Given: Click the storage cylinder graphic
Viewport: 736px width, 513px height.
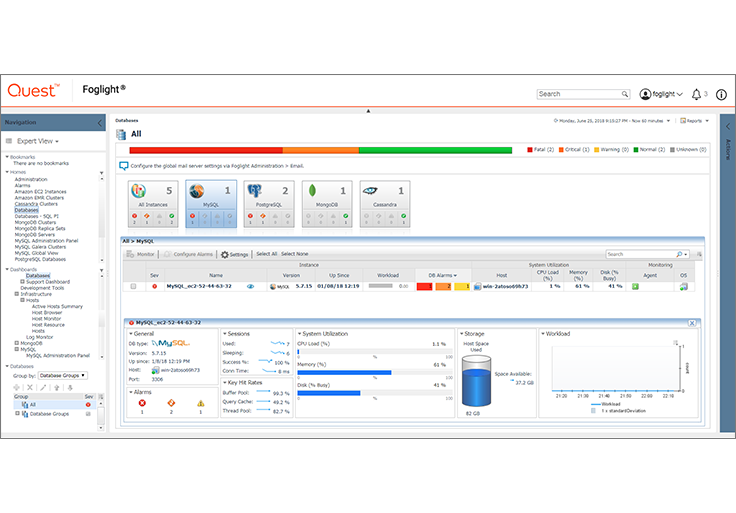Looking at the screenshot, I should coord(476,381).
